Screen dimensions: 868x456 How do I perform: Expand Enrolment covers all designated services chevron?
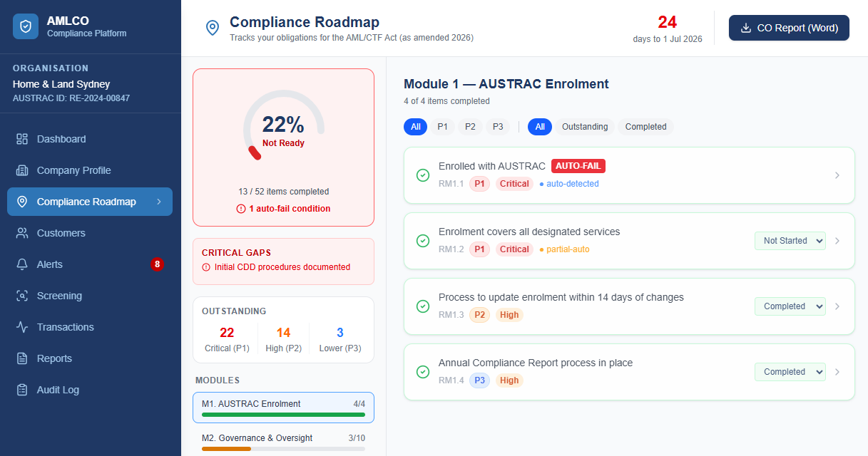[x=837, y=241]
